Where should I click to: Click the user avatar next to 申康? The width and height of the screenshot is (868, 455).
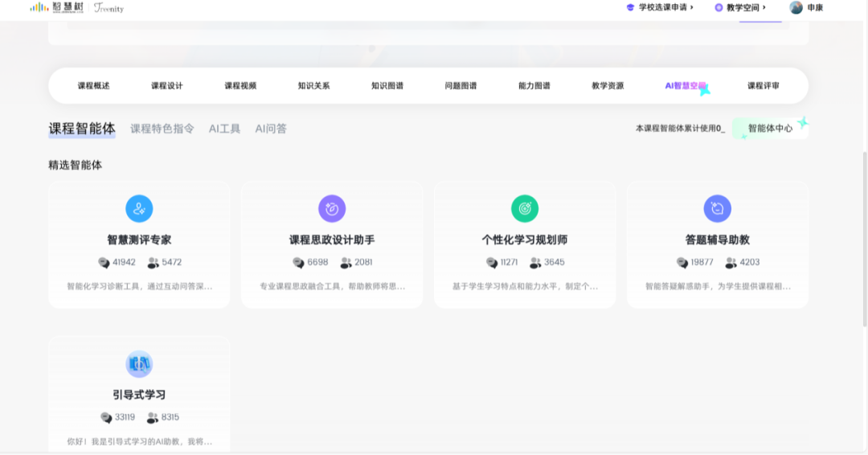(796, 8)
